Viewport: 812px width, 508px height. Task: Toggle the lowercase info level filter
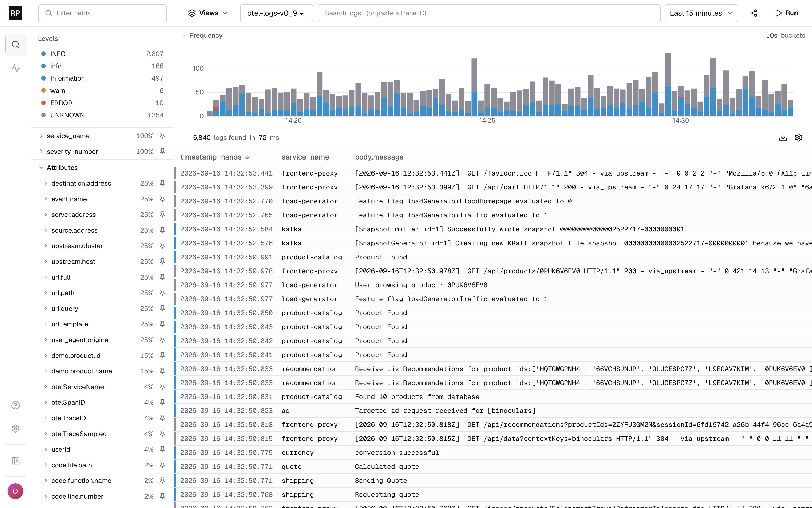click(x=102, y=66)
